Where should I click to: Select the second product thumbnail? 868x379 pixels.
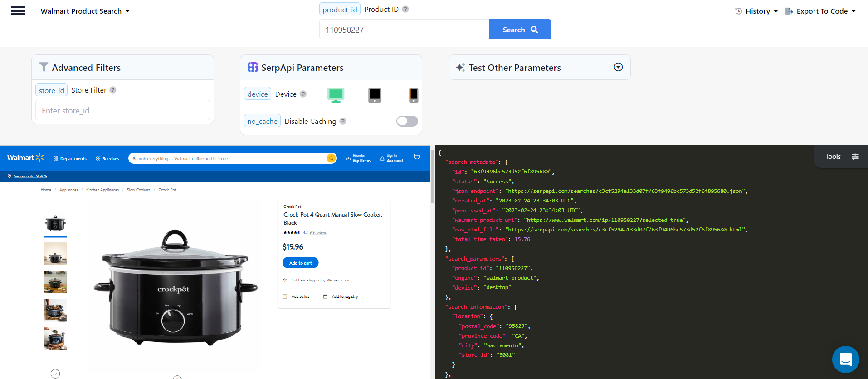pyautogui.click(x=55, y=253)
